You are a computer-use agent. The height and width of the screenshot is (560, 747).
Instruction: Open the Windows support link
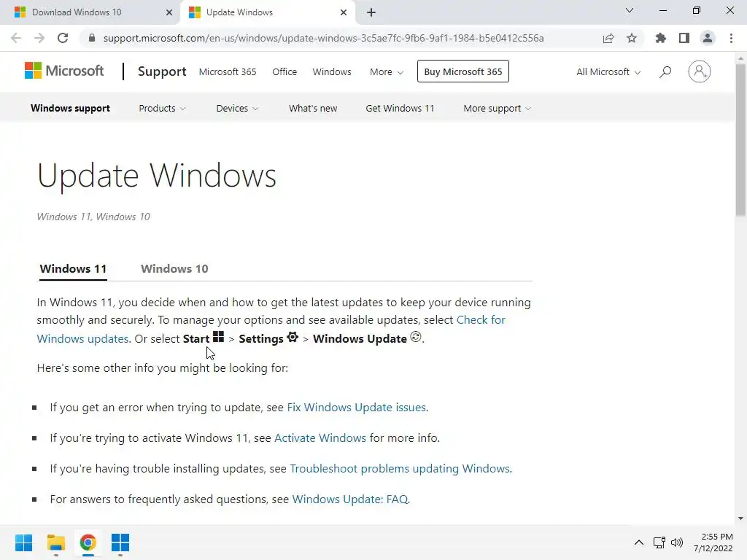click(x=70, y=108)
